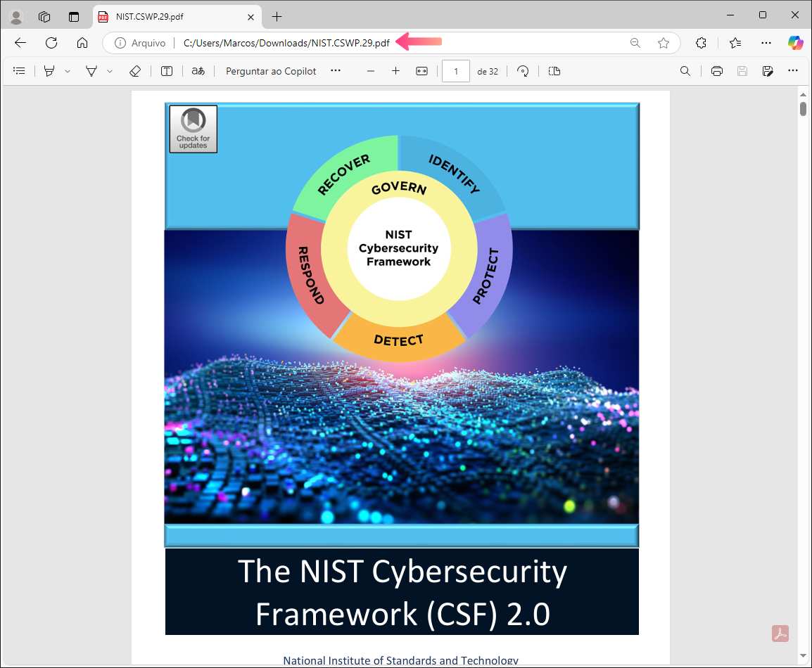Select the eraser tool
This screenshot has width=812, height=668.
(x=135, y=72)
